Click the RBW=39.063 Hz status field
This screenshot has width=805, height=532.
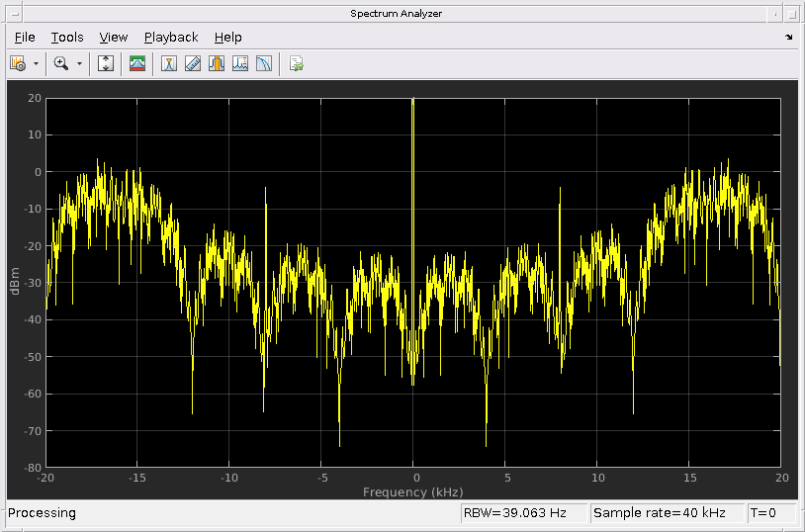[523, 513]
